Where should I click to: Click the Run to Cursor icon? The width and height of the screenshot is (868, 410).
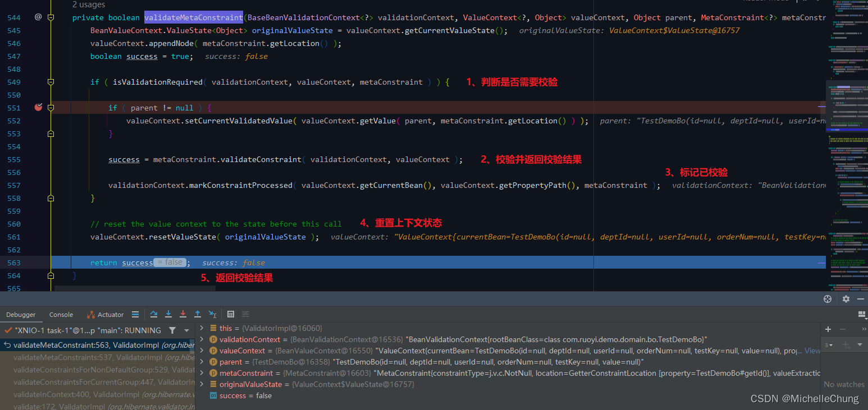click(x=212, y=314)
